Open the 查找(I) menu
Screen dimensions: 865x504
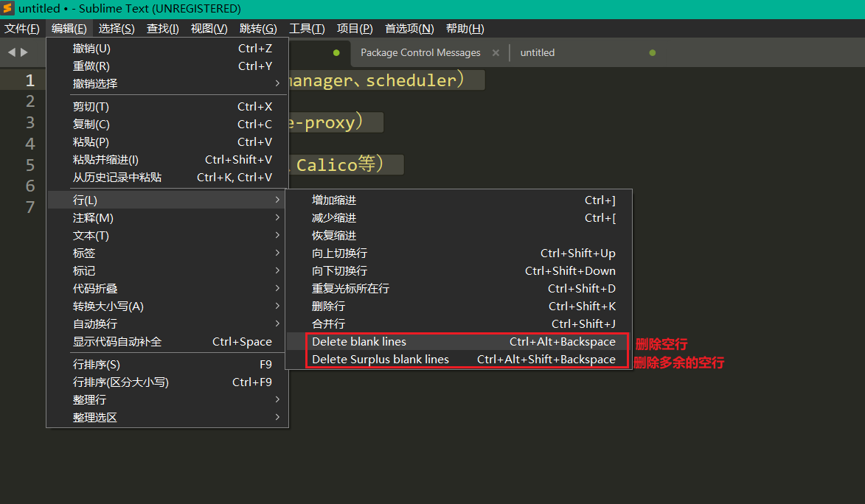point(163,29)
